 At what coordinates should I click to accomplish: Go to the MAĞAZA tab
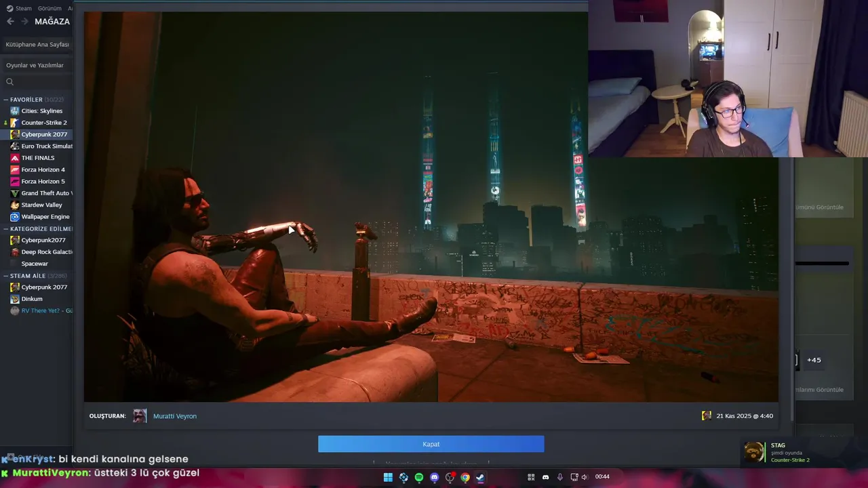[x=52, y=21]
